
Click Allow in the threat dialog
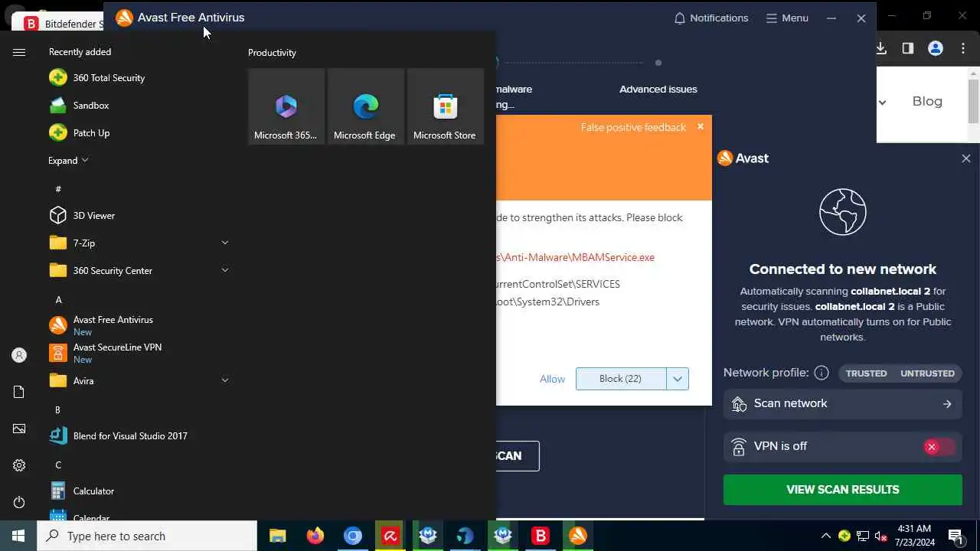point(552,379)
